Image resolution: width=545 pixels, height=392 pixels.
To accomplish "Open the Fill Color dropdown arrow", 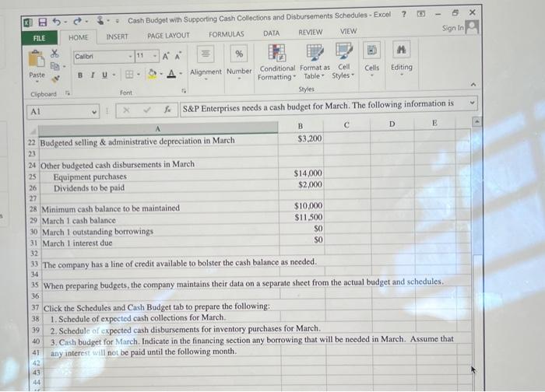I will [x=161, y=74].
